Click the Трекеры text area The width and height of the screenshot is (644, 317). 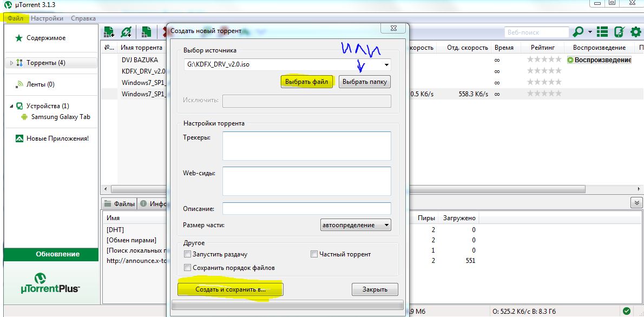(x=307, y=146)
